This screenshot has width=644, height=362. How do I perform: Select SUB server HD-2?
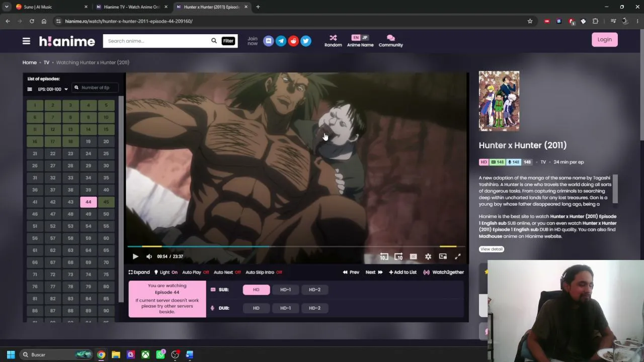click(x=314, y=290)
